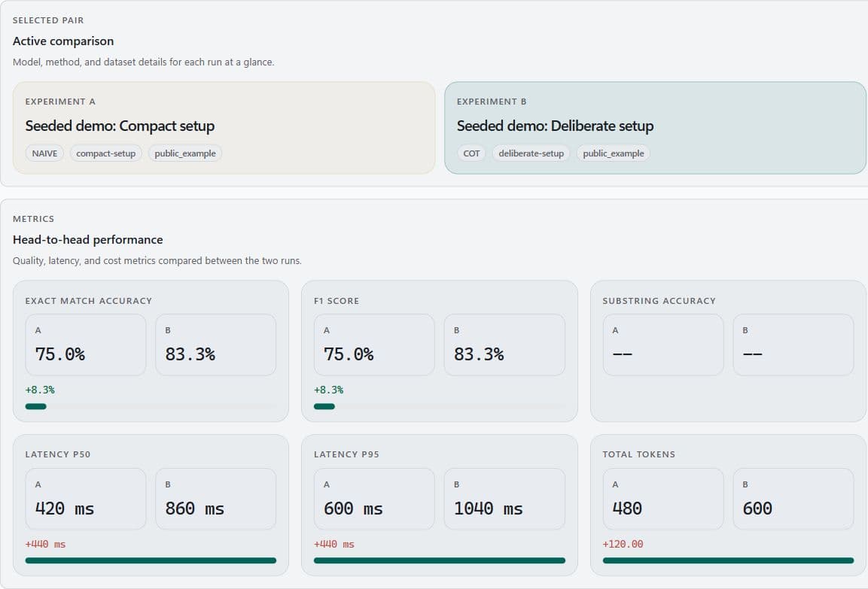Click Experiment A's public_example tag

click(x=185, y=153)
